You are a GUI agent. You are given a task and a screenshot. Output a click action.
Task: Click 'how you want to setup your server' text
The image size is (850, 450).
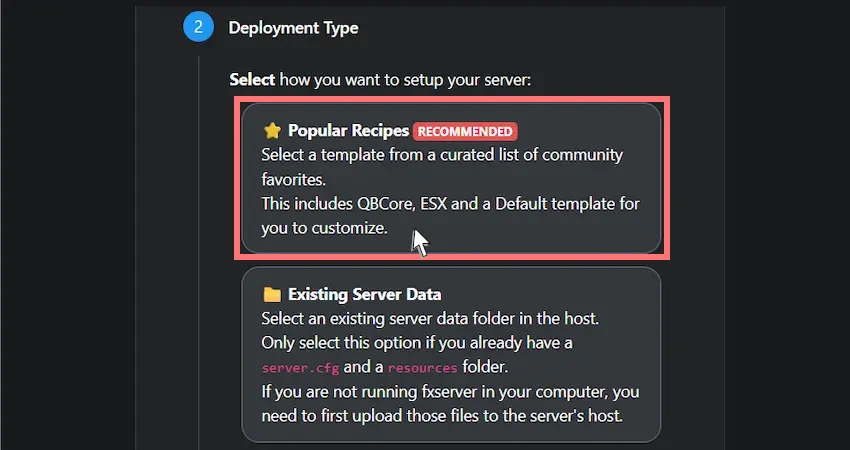(x=405, y=80)
